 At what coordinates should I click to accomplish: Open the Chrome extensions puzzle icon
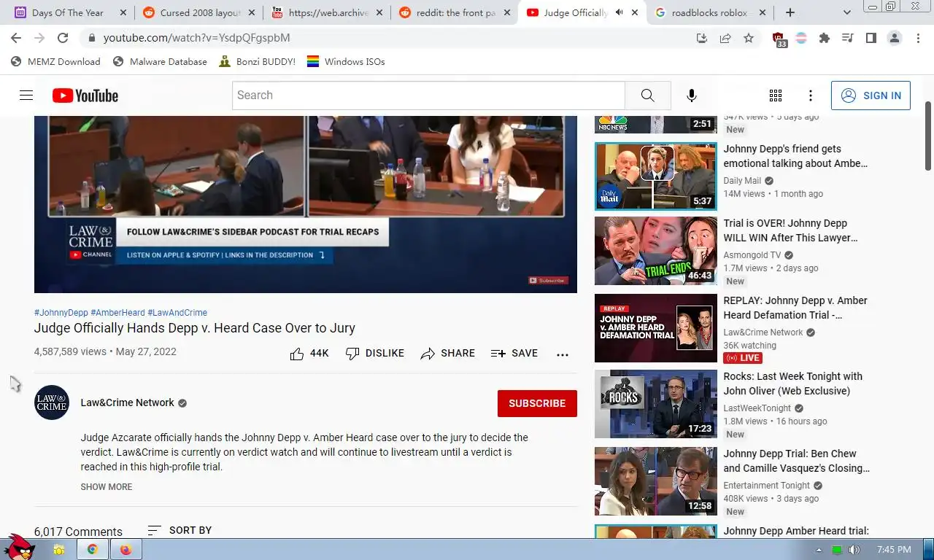click(825, 38)
